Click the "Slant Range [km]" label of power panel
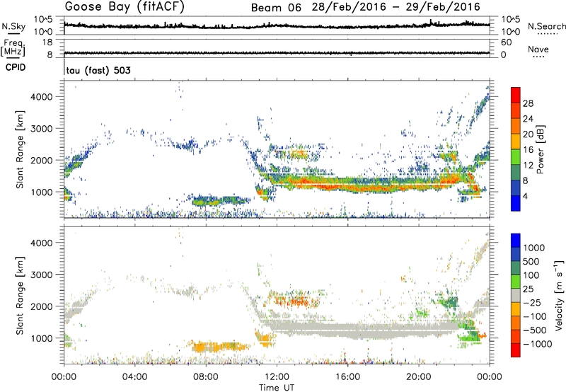The width and height of the screenshot is (566, 392). (20, 149)
